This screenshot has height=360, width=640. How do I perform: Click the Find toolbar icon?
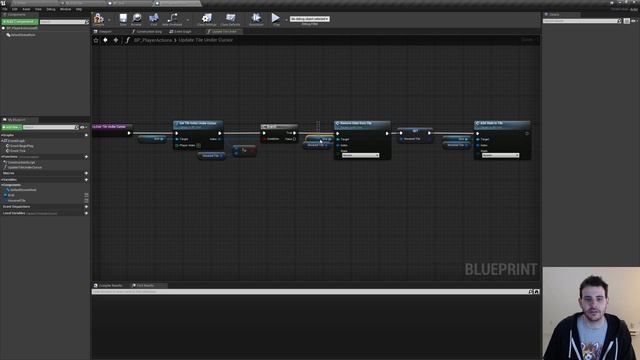click(x=153, y=19)
